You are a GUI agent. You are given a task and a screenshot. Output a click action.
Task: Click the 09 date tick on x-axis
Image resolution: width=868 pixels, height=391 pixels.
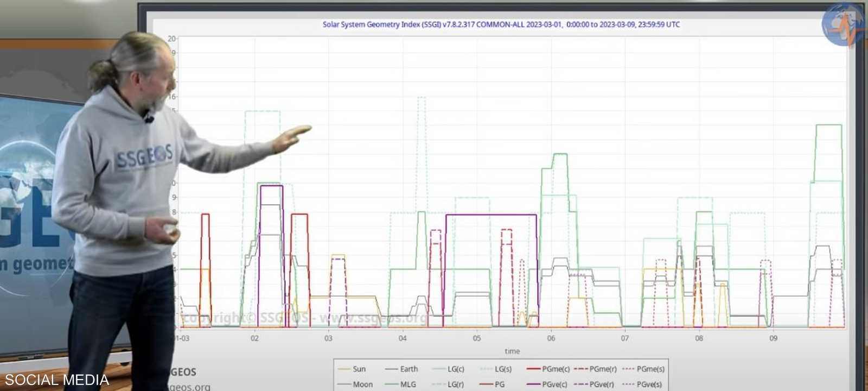pos(773,338)
